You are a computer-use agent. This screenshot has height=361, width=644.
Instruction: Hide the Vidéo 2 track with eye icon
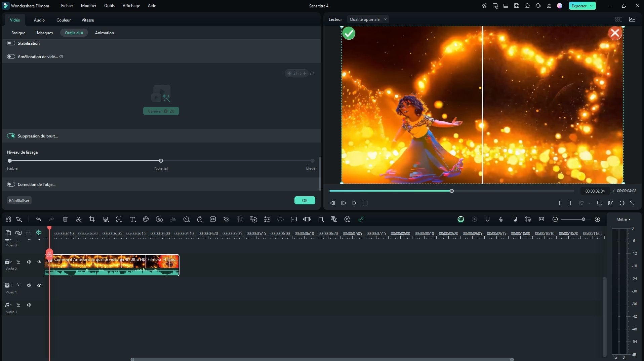pyautogui.click(x=39, y=262)
